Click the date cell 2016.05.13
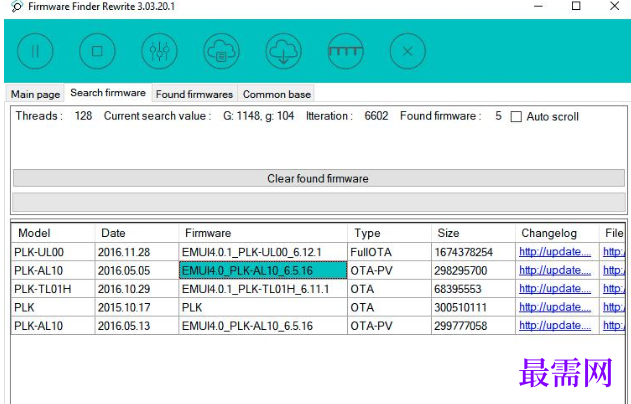Viewport: 631px width, 404px height. (x=137, y=326)
